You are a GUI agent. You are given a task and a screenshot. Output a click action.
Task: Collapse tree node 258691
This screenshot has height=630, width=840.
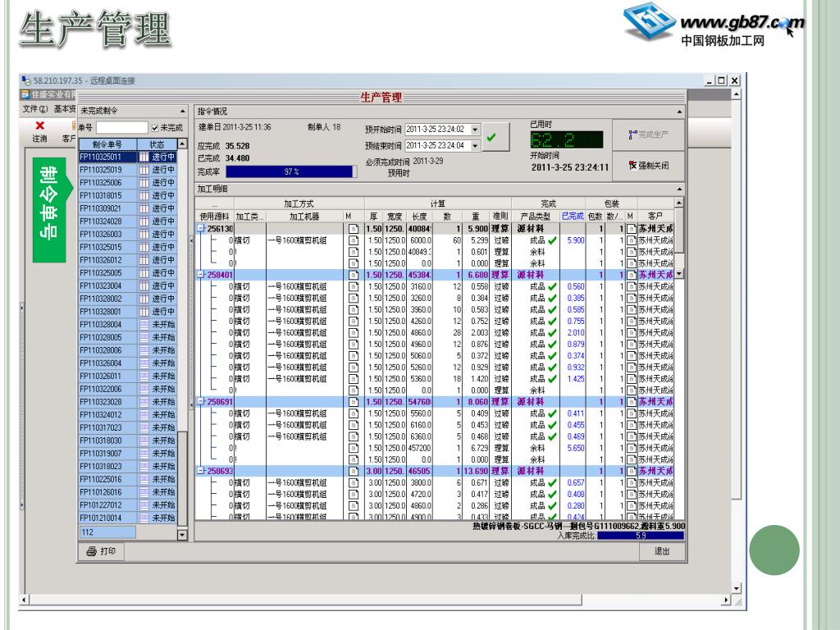202,401
